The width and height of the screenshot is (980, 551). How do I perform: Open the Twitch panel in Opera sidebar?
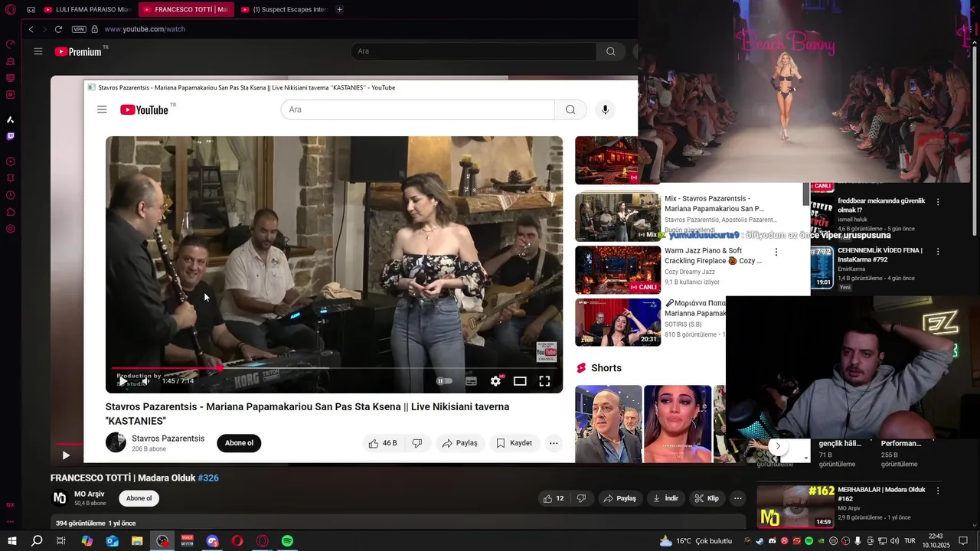(11, 137)
